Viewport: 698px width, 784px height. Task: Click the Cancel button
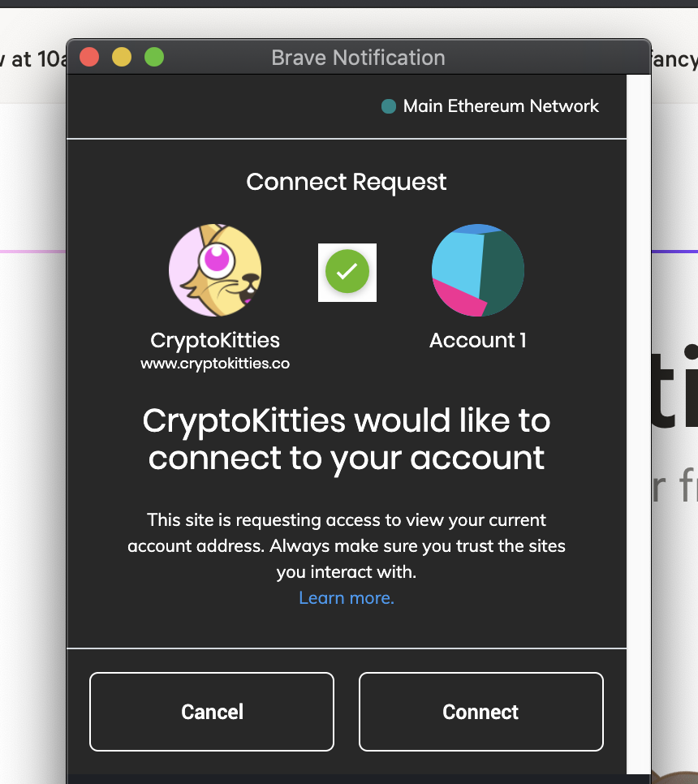pyautogui.click(x=212, y=712)
